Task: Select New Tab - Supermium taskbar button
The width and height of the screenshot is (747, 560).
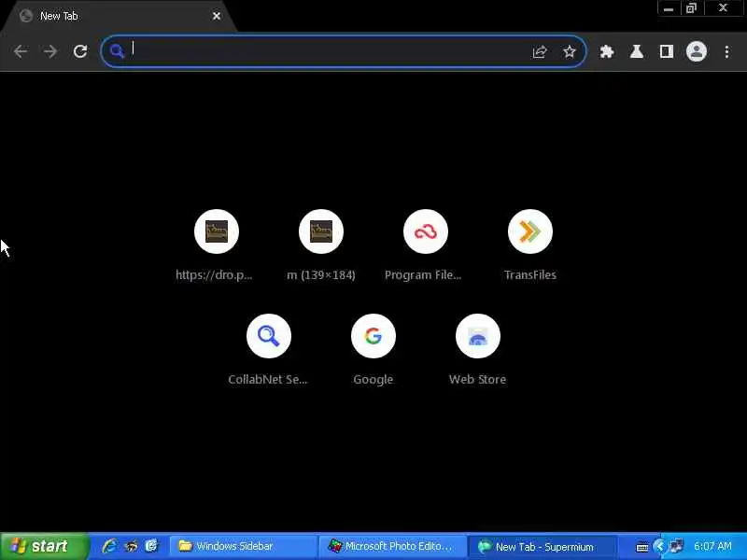Action: (542, 546)
